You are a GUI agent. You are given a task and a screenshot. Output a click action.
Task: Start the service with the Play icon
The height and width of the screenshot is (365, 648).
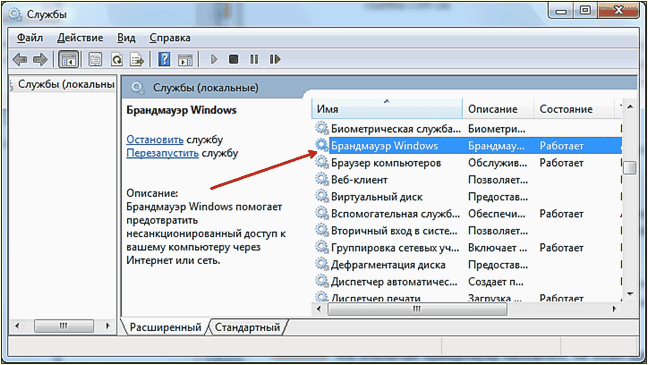(x=214, y=60)
